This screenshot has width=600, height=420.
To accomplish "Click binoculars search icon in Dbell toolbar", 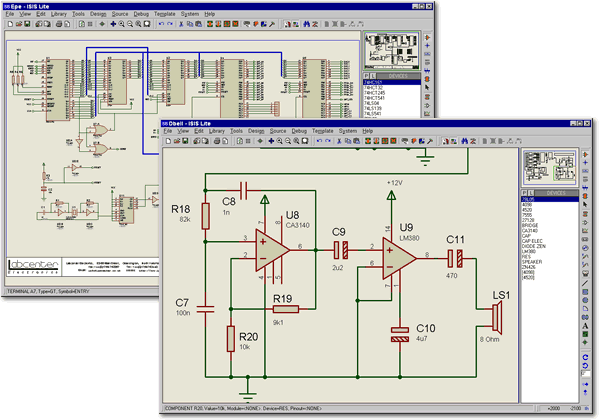I will (465, 141).
